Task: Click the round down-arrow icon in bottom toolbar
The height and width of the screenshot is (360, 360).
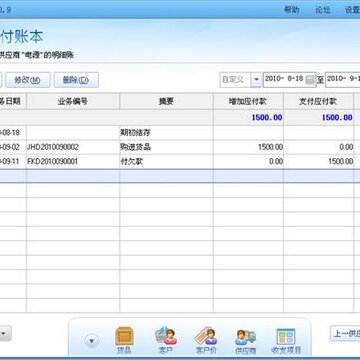Action: pos(92,341)
